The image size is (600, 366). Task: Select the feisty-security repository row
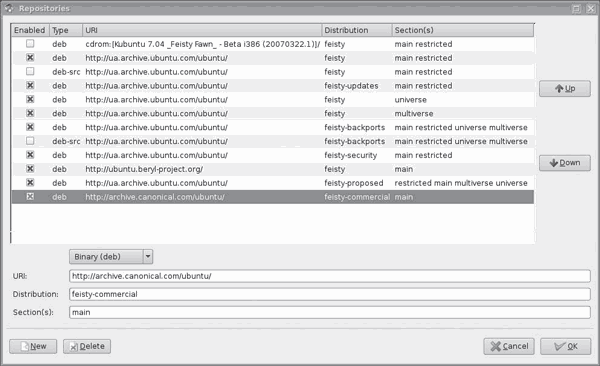pyautogui.click(x=273, y=155)
